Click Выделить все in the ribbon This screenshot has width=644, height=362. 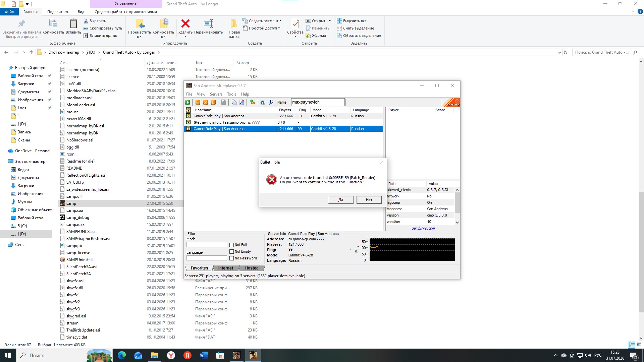[x=352, y=21]
